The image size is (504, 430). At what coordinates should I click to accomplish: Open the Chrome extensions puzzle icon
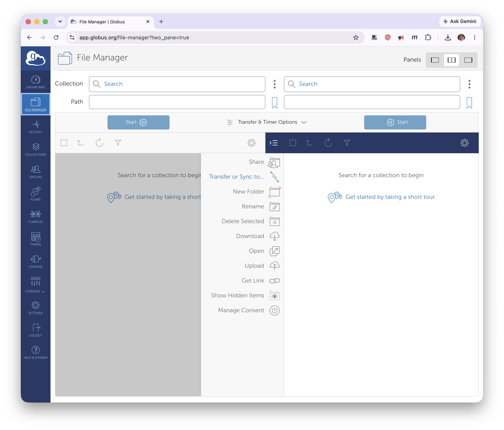(x=428, y=37)
